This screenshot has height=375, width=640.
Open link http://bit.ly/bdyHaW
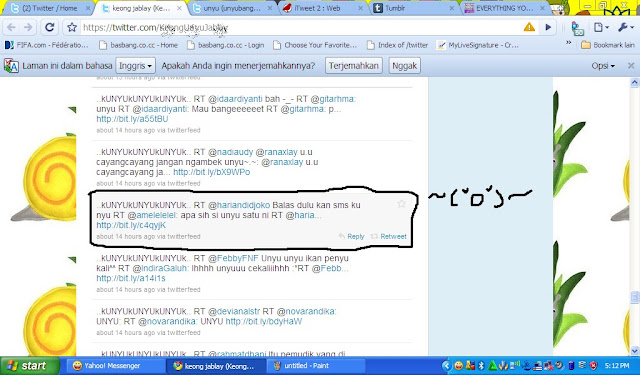pos(264,321)
